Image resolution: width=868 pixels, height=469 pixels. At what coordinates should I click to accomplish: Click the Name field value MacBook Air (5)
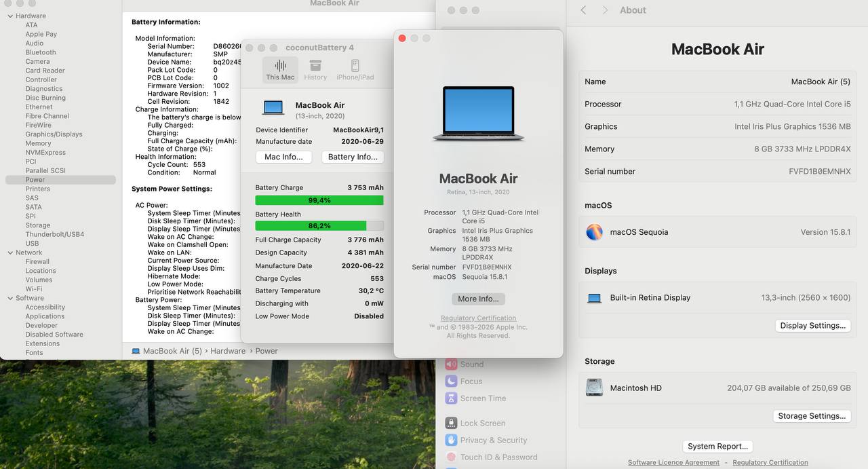tap(821, 81)
